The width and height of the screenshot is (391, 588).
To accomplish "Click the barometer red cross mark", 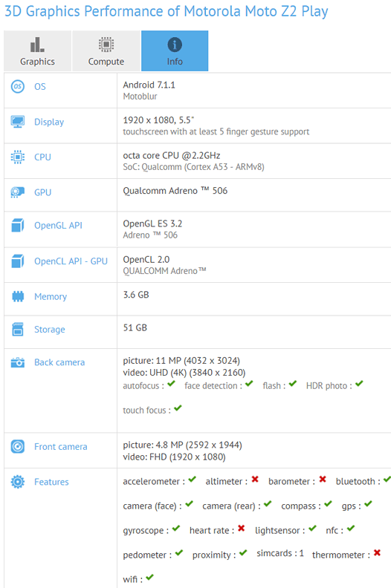I will click(323, 480).
